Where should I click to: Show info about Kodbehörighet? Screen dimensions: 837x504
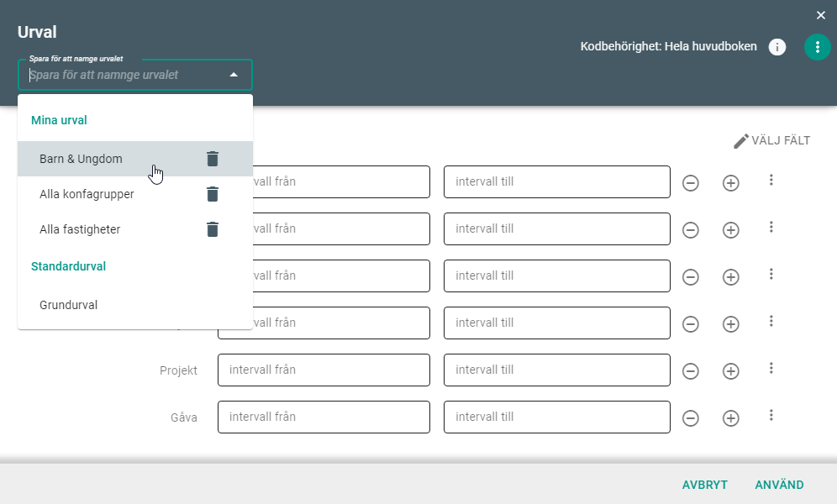777,47
